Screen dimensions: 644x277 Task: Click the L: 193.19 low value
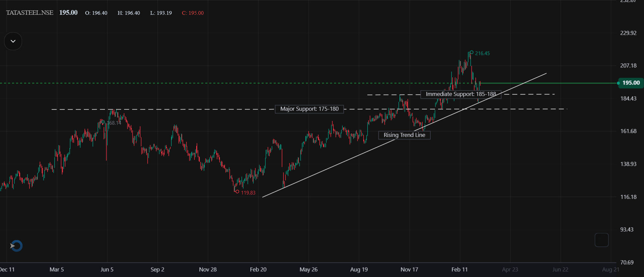click(x=161, y=13)
